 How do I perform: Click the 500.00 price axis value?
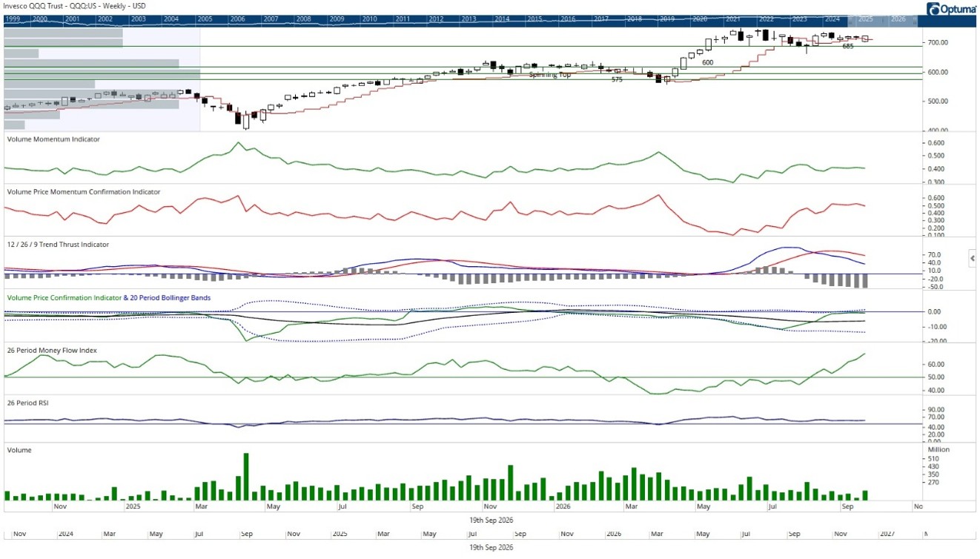pos(936,102)
